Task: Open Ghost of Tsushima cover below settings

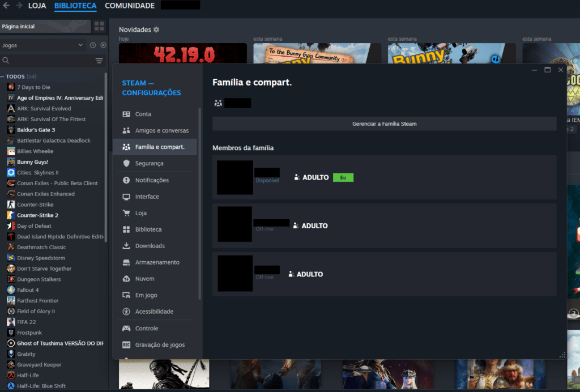Action: [x=164, y=374]
